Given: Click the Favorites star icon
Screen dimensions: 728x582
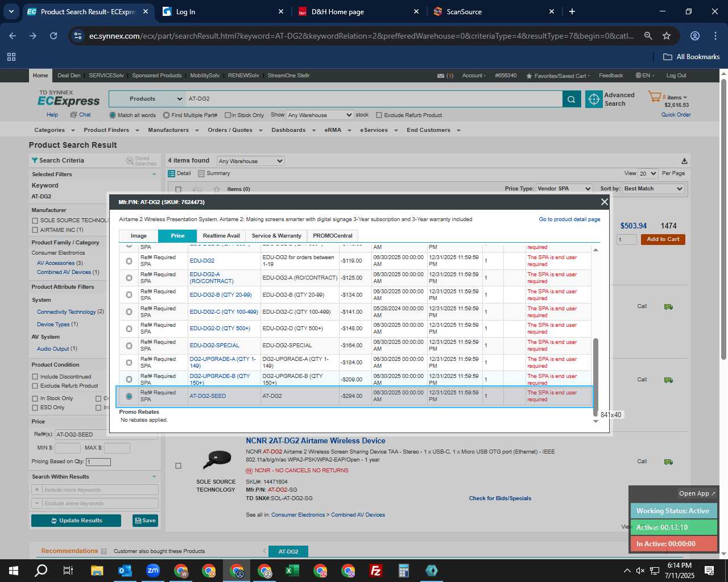Looking at the screenshot, I should [530, 76].
